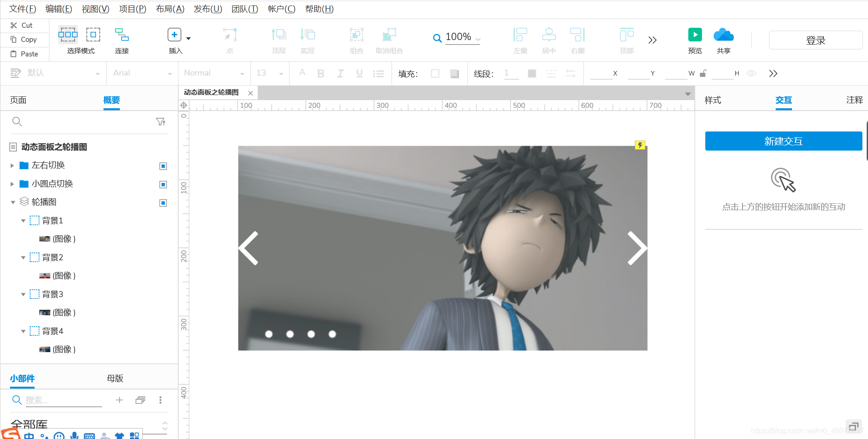Viewport: 868px width, 439px height.
Task: Click the arrow style icon
Action: click(x=570, y=73)
